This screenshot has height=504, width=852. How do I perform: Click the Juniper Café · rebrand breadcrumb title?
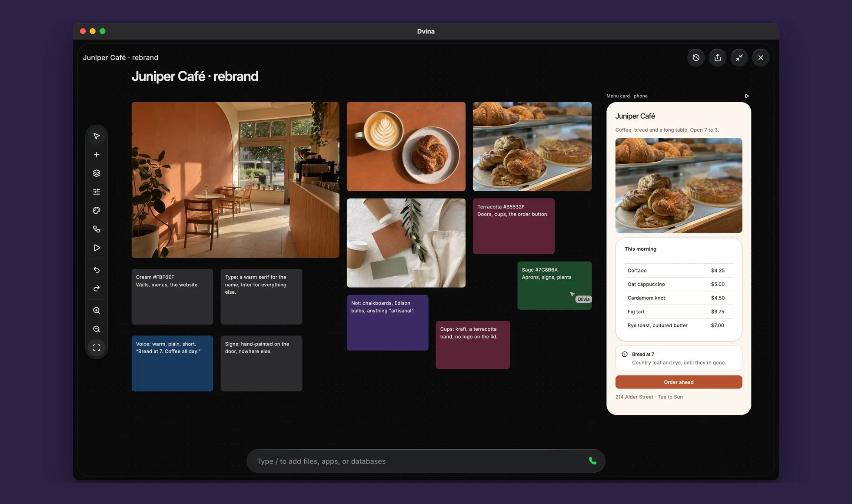(x=120, y=57)
